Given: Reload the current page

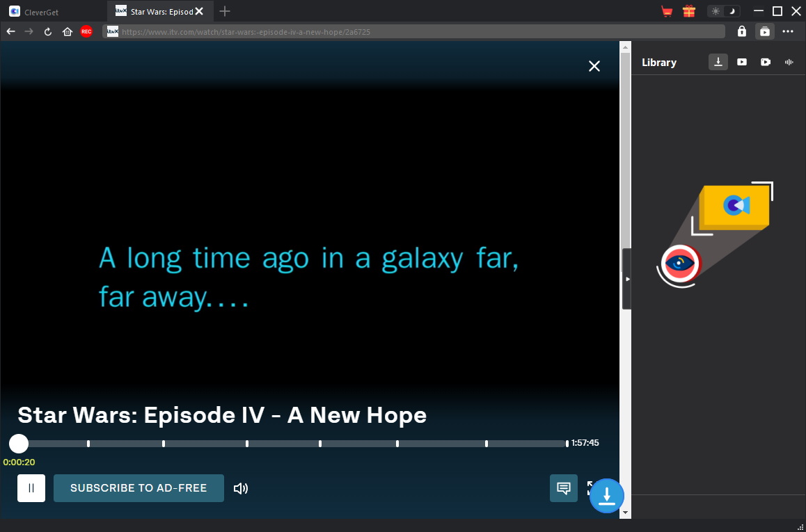Looking at the screenshot, I should tap(48, 32).
